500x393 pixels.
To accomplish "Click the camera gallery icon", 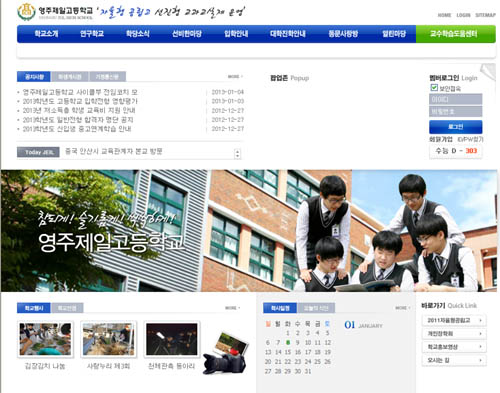I will pos(225,353).
